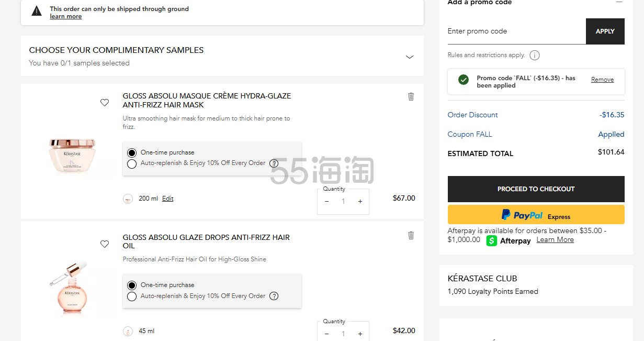Click the 1,090 Loyalty Points Earned text
Image resolution: width=644 pixels, height=341 pixels.
[493, 291]
